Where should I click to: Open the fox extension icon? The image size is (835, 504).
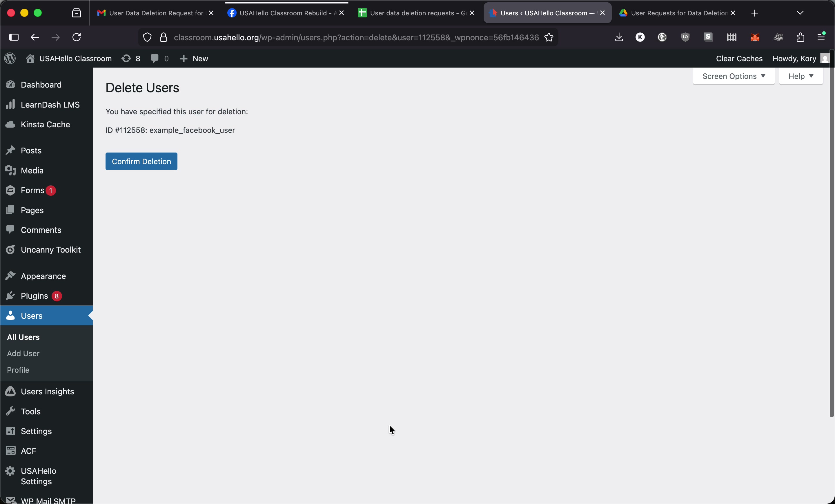[755, 37]
